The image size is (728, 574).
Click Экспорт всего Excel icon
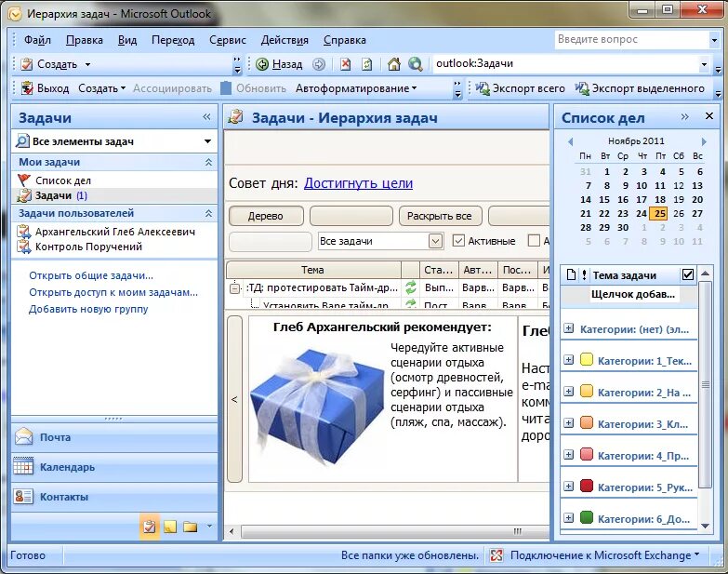pyautogui.click(x=483, y=88)
